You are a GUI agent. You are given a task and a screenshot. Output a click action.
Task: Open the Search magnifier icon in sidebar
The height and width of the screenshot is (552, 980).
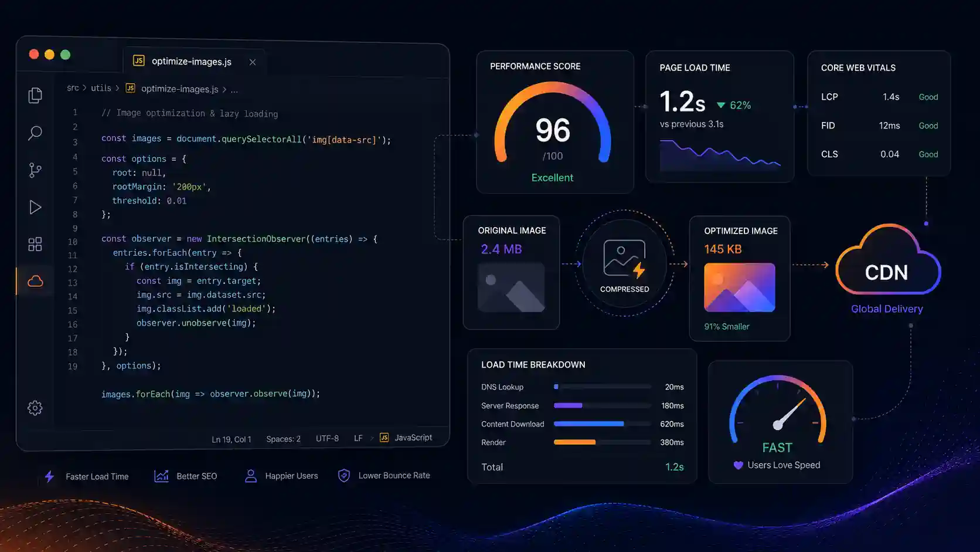tap(35, 133)
